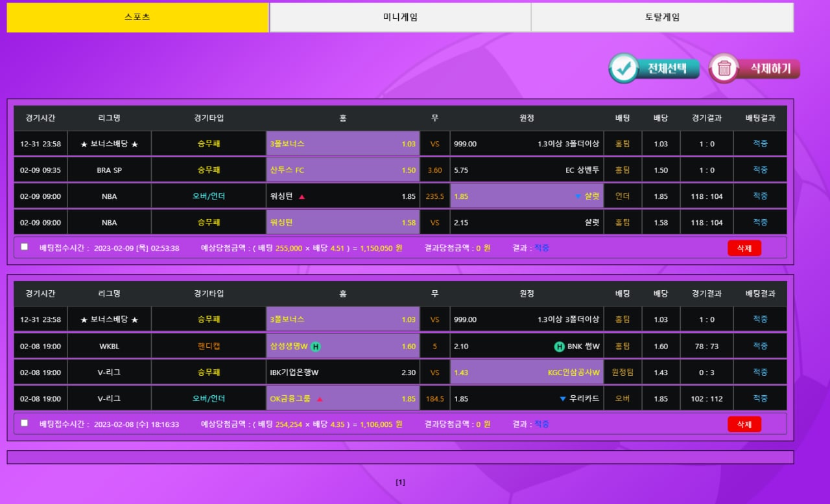Click the 샬럿 under 1.85 odds cell
The height and width of the screenshot is (504, 830).
pyautogui.click(x=527, y=196)
